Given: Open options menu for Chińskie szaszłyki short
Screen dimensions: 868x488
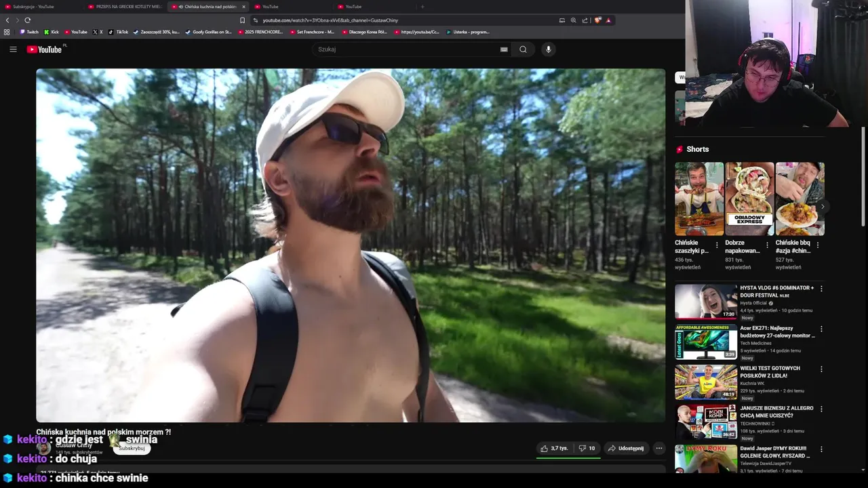Looking at the screenshot, I should [717, 245].
